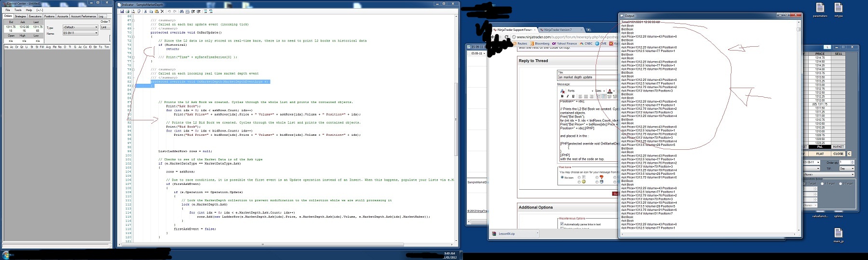This screenshot has width=868, height=260.
Task: Open the Limit order type dropdown
Action: coord(105,27)
